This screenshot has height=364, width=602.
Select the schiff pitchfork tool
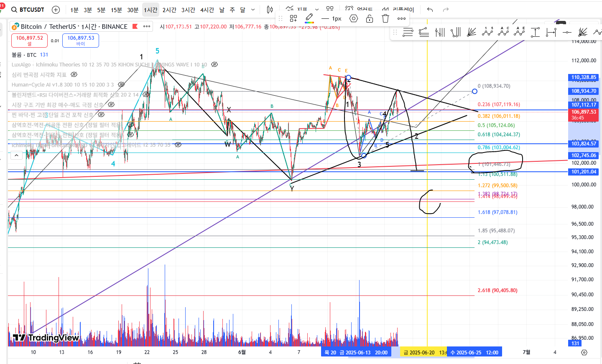click(x=456, y=32)
